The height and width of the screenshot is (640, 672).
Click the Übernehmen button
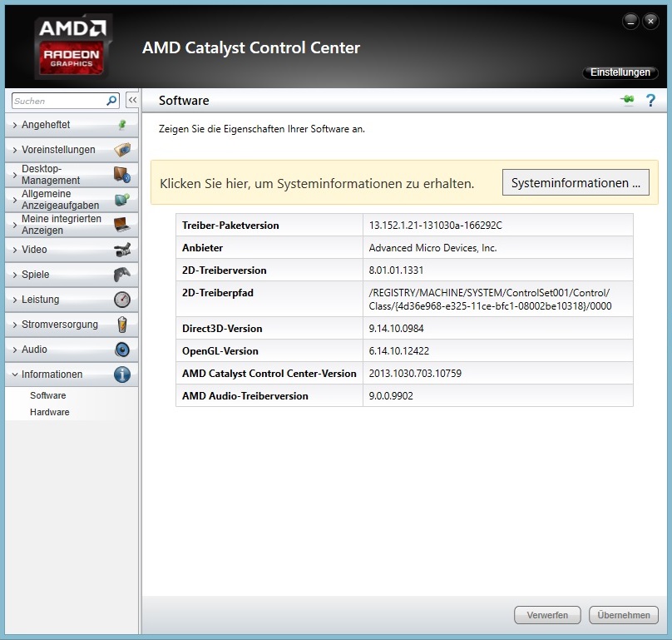624,615
